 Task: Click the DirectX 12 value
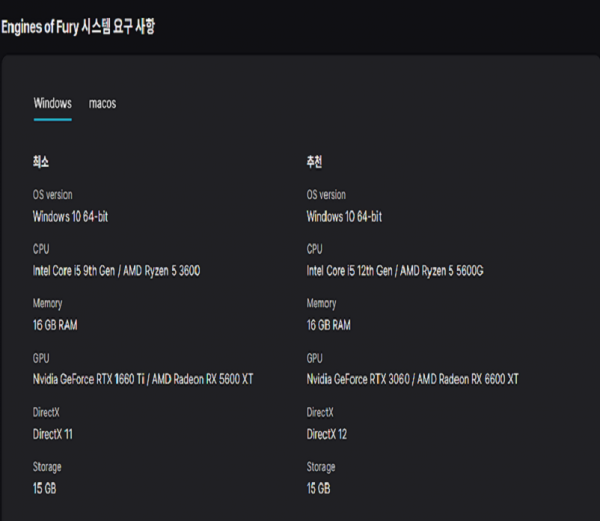[x=326, y=434]
